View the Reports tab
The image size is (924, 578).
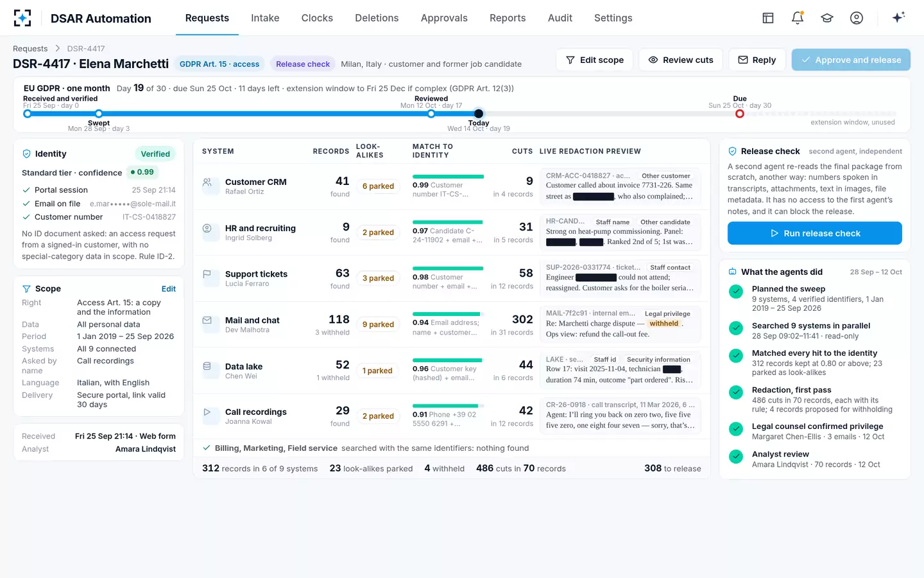point(508,18)
